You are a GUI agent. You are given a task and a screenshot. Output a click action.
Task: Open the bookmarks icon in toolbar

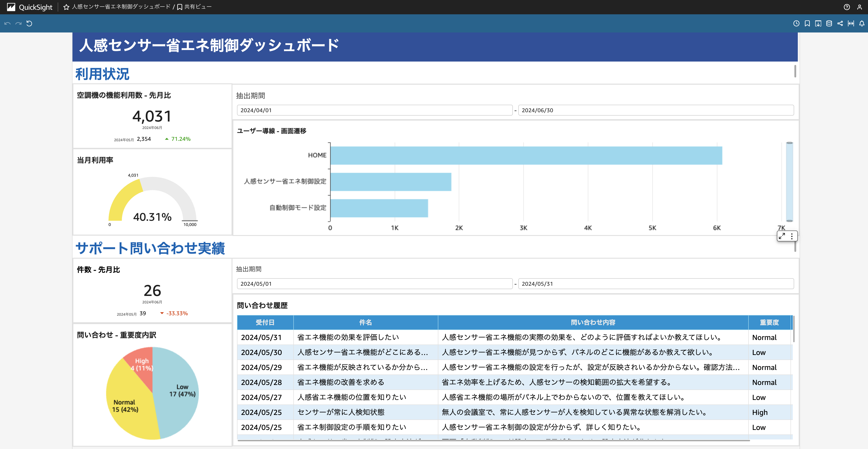[807, 23]
